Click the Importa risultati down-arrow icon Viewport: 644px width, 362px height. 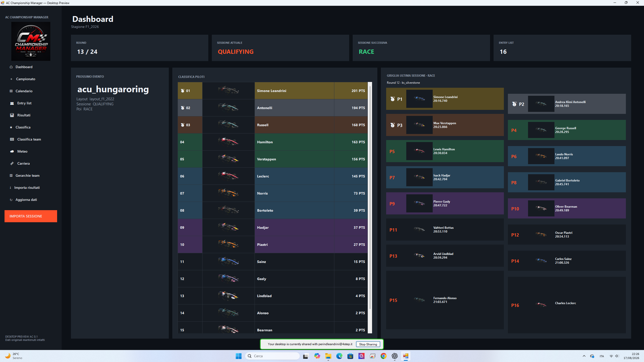click(x=10, y=188)
